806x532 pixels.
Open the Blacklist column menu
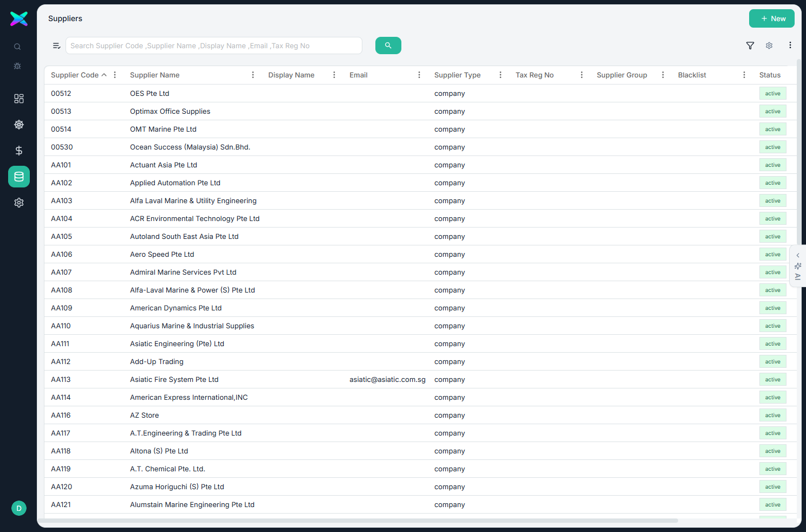744,75
